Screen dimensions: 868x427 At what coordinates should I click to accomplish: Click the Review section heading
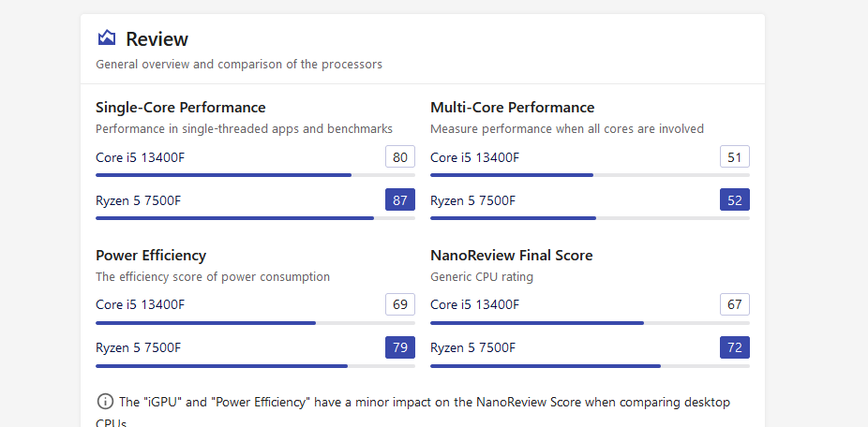(x=157, y=39)
